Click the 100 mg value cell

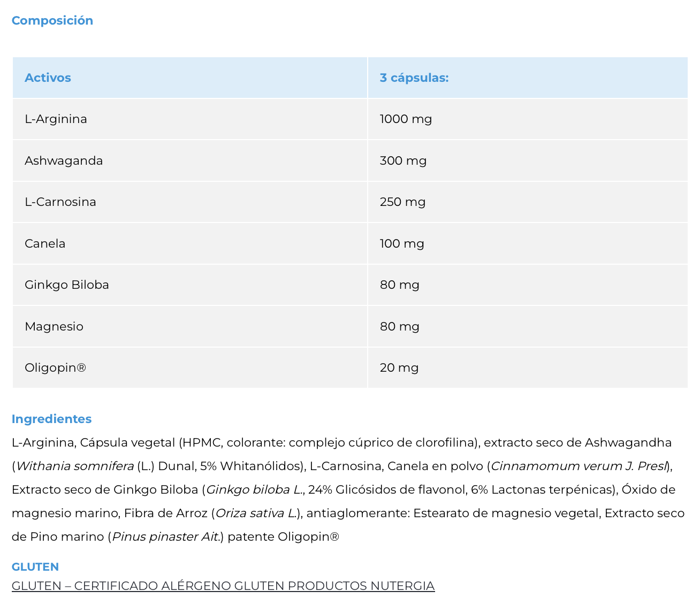tap(528, 243)
